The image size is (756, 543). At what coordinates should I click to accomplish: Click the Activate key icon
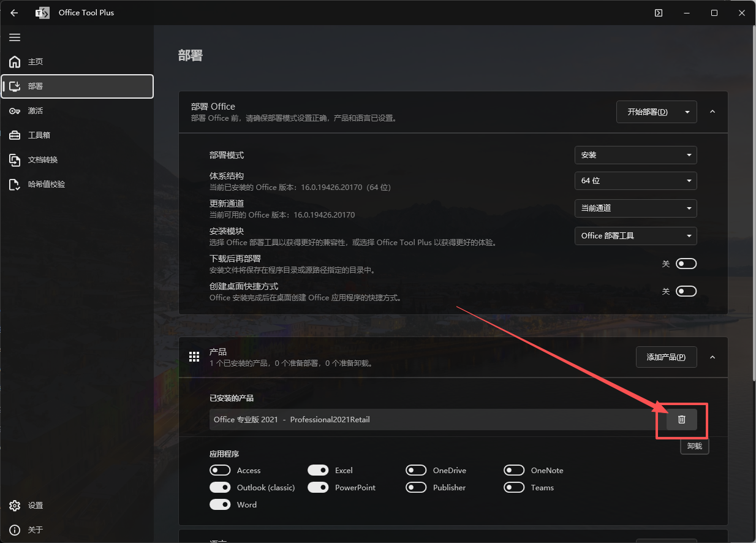click(x=15, y=111)
